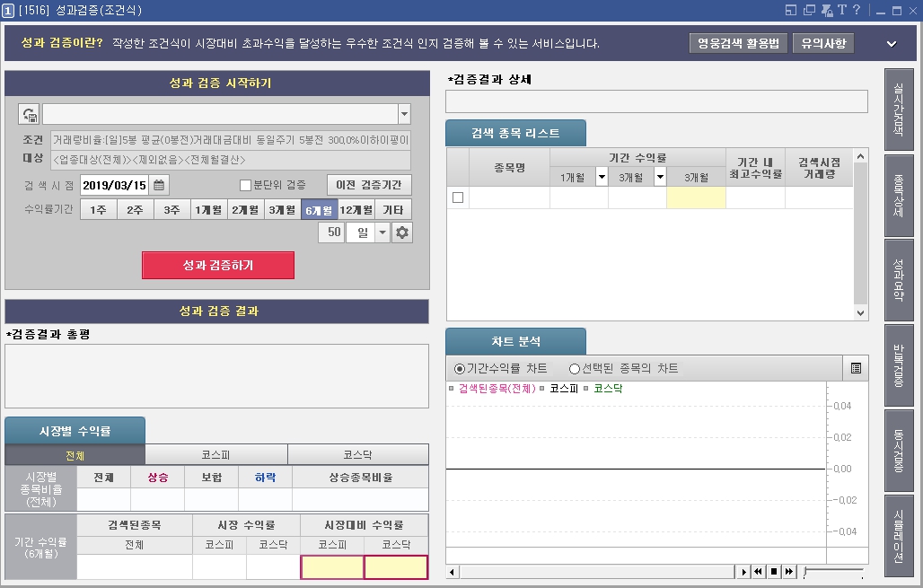Viewport: 923px width, 588px height.
Task: Enable the 분단위 검증 checkbox
Action: 245,186
